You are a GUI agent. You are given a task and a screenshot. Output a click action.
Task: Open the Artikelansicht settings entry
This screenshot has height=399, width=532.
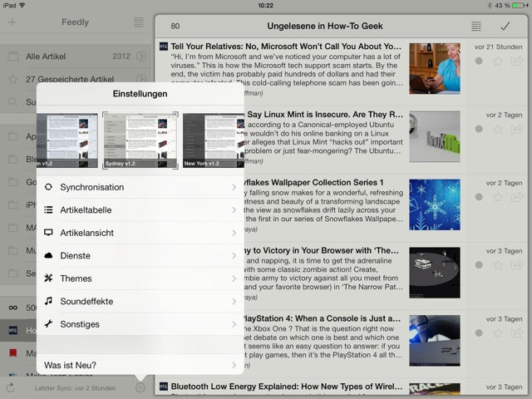tap(140, 233)
